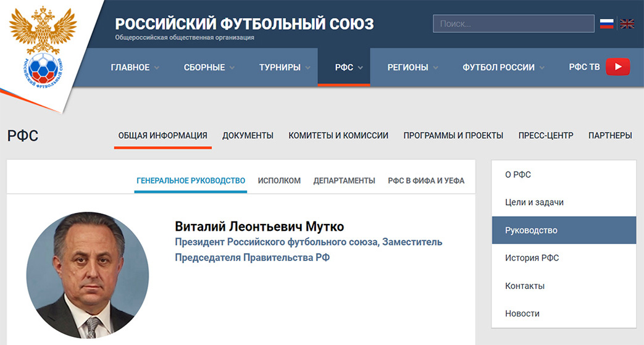The width and height of the screenshot is (644, 345).
Task: Switch to ДЕПАРТАМЕНТЫ sub-tab
Action: [344, 181]
